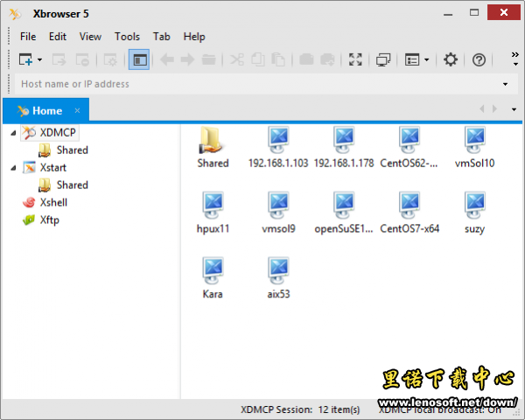Click the Full screen toolbar icon

[355, 60]
